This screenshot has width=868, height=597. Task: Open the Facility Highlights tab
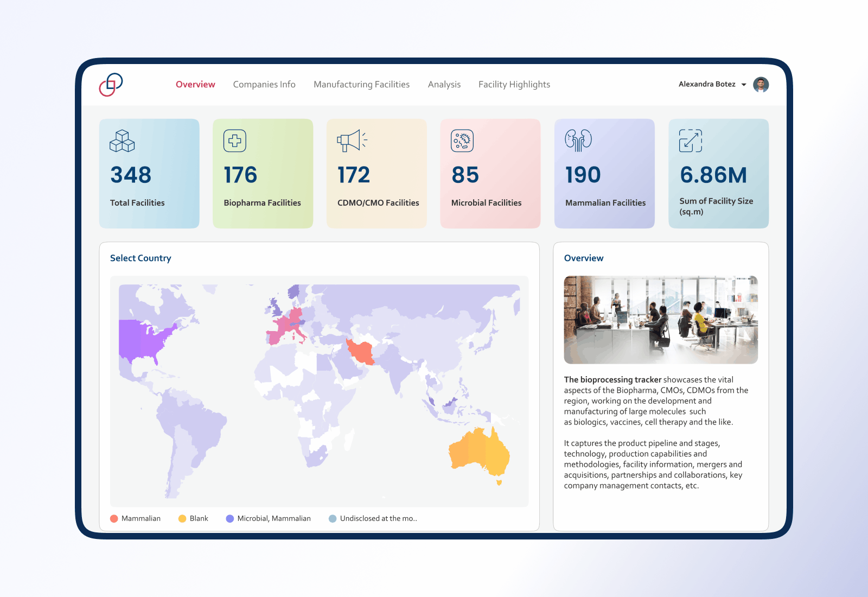[x=514, y=84]
